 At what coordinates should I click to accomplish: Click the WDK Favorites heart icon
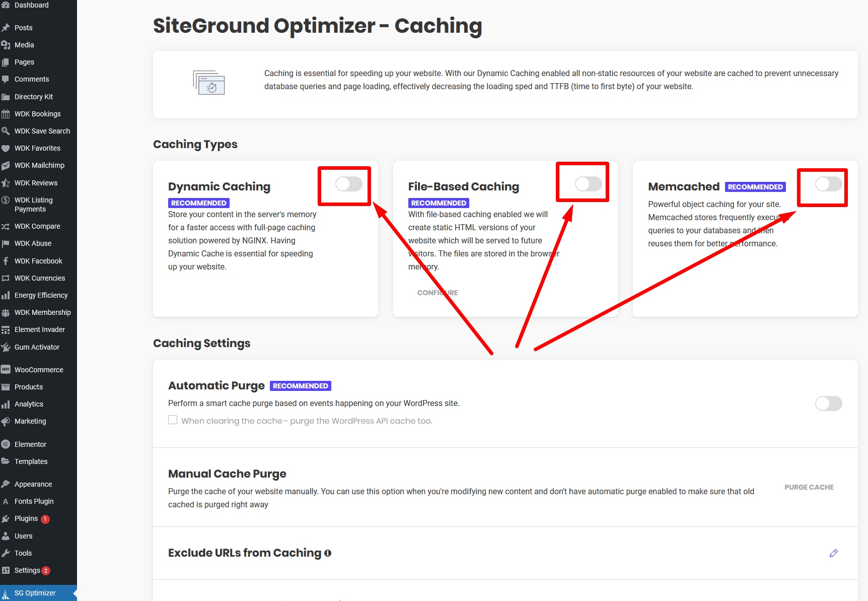[6, 148]
